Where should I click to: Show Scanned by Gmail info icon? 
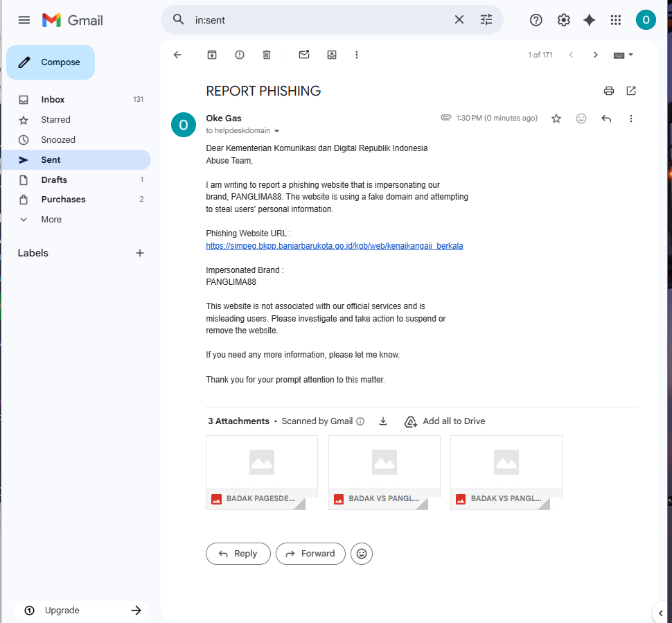point(360,421)
